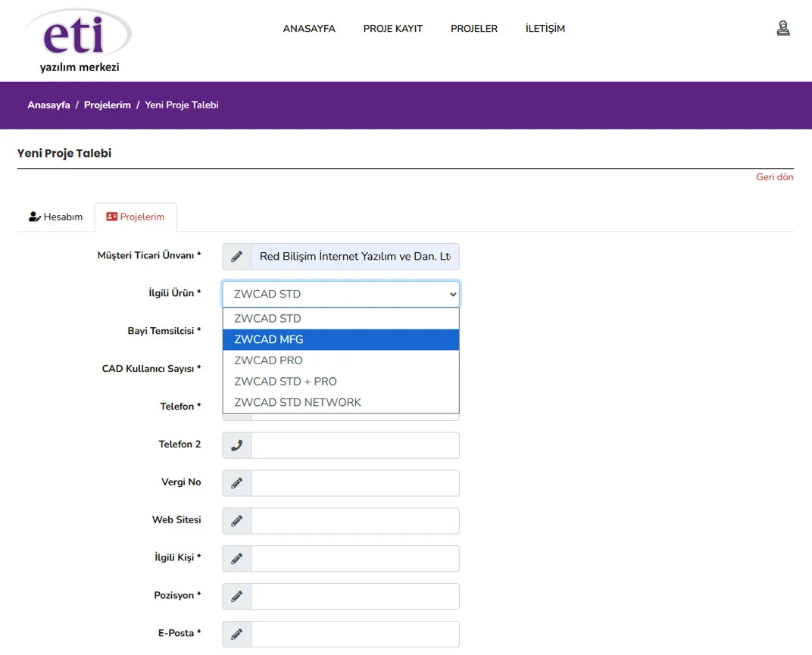Open PROJE KAYIT menu item

click(x=393, y=29)
